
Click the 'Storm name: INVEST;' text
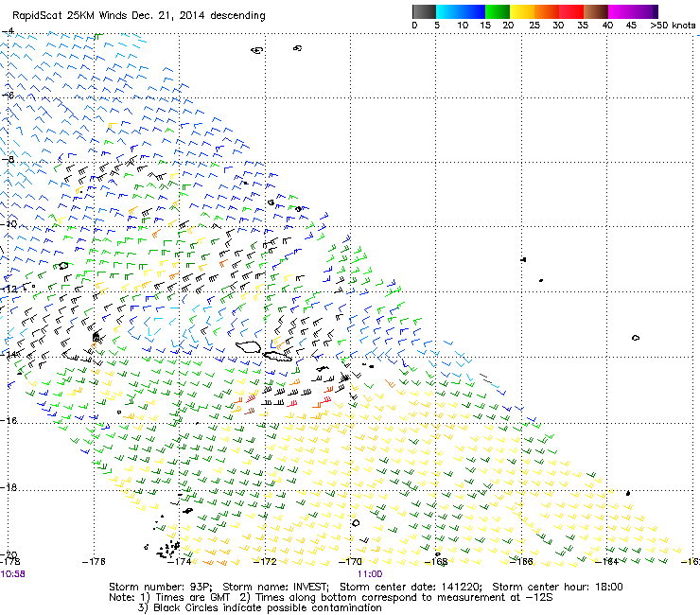coord(275,587)
